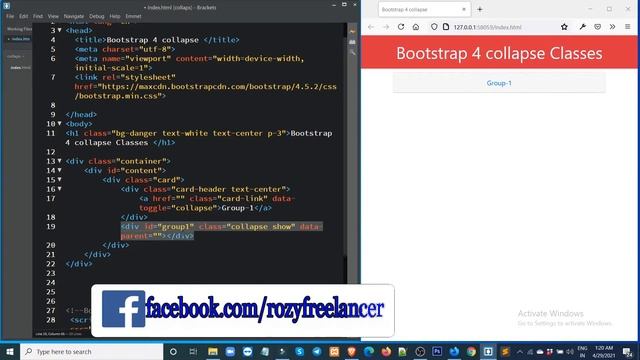The height and width of the screenshot is (360, 640).
Task: Open the notification center icon
Action: (627, 351)
